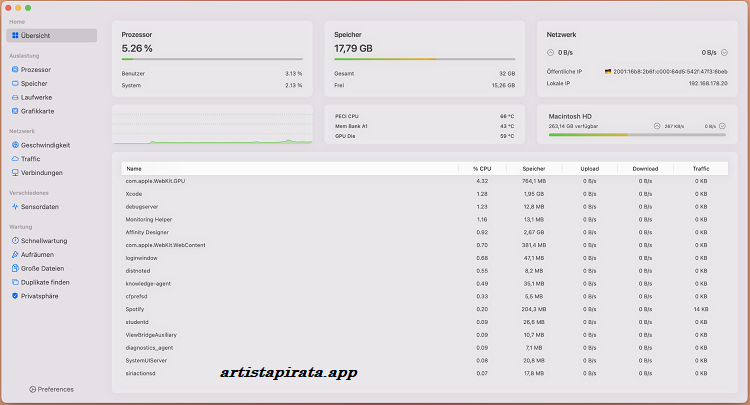Image resolution: width=750 pixels, height=405 pixels.
Task: Click the local IP 192.168.178.20
Action: 708,83
